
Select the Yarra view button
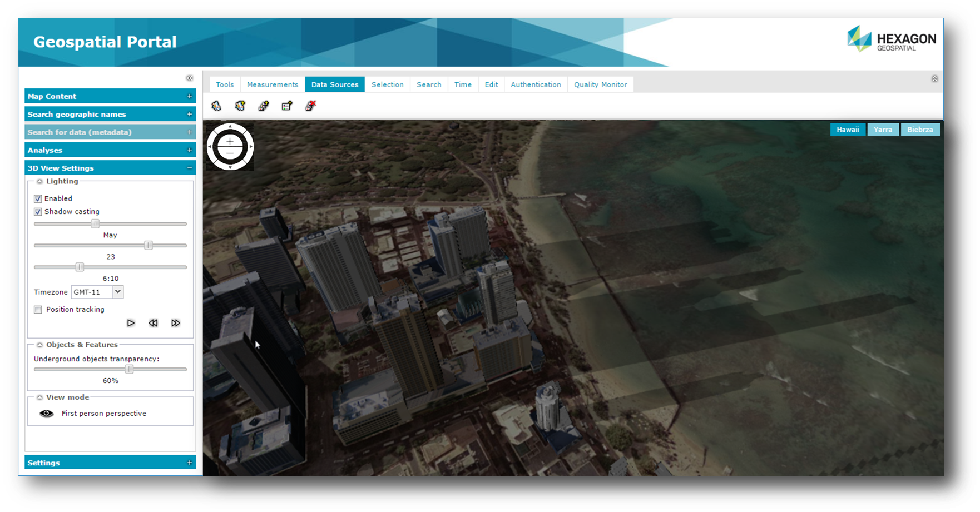click(883, 129)
